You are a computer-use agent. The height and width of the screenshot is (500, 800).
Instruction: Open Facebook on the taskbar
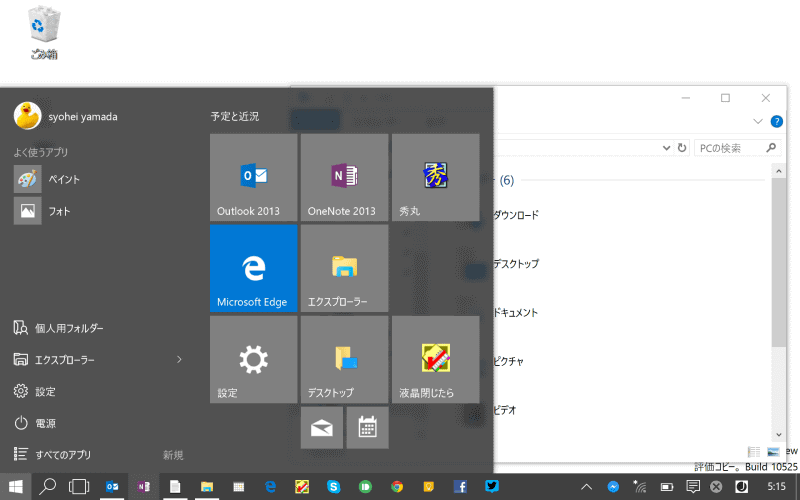pyautogui.click(x=460, y=487)
